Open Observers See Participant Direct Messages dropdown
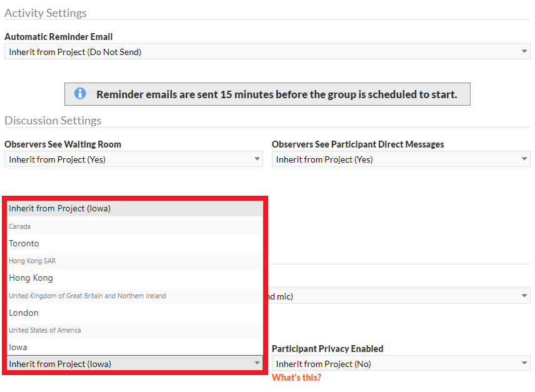 pyautogui.click(x=401, y=159)
